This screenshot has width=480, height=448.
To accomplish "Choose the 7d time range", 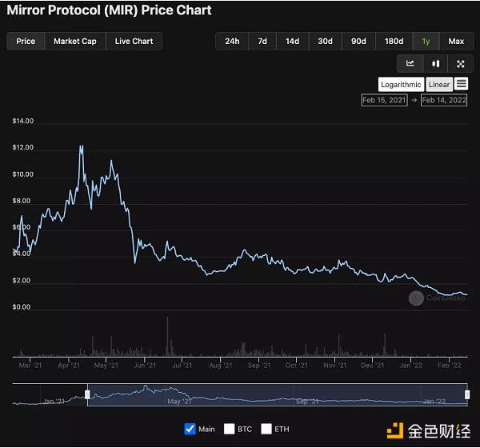I will [262, 41].
